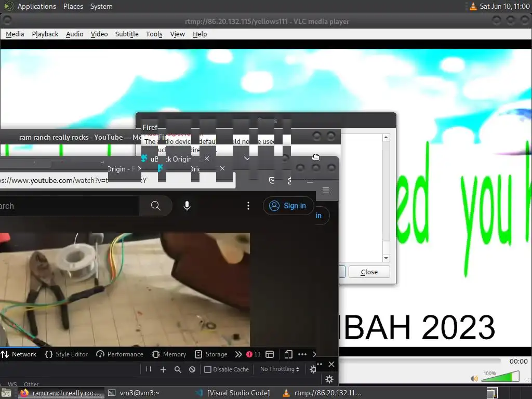Switch to the Storage devtools tab

211,354
